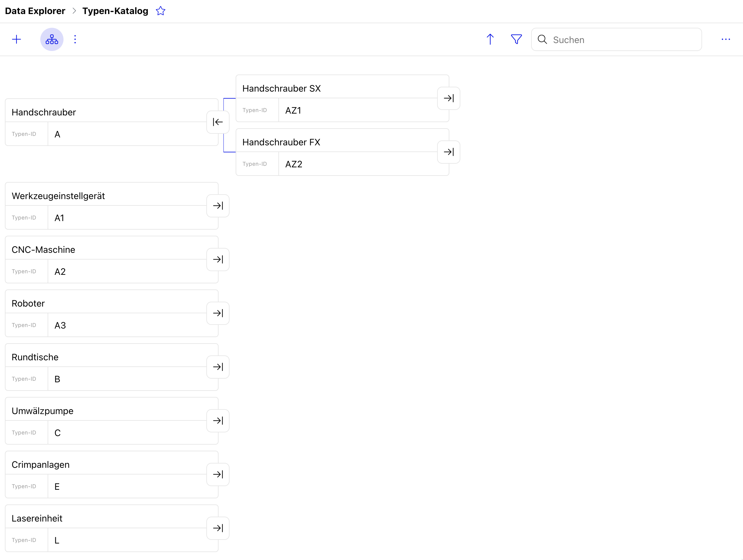743x560 pixels.
Task: Toggle the hierarchy tree view button
Action: 52,39
